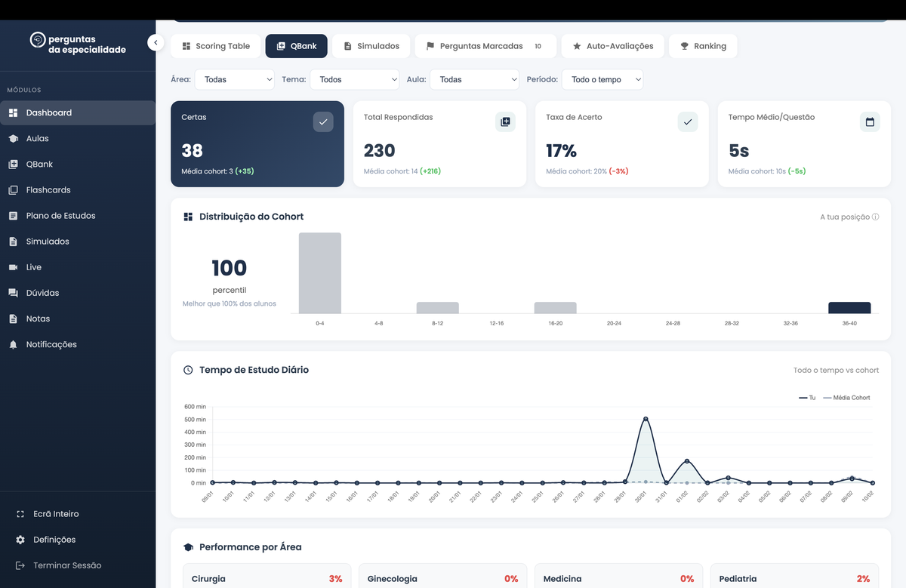Image resolution: width=906 pixels, height=588 pixels.
Task: Switch to the Scoring Table tab
Action: click(215, 45)
